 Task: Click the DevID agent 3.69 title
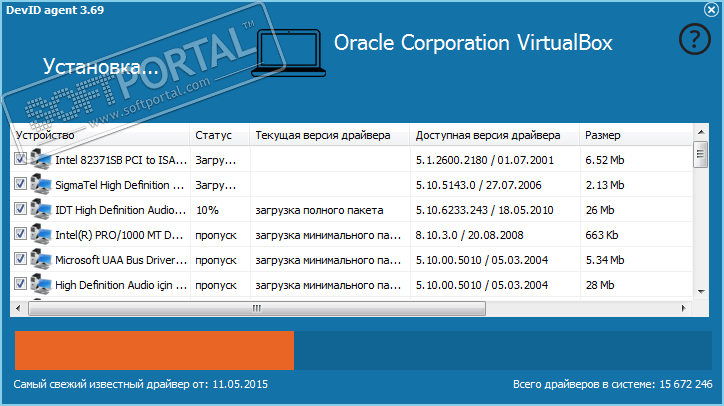click(x=55, y=10)
